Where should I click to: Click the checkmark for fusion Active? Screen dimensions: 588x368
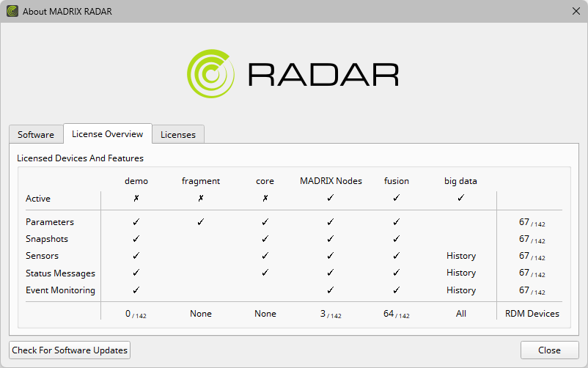[x=397, y=198]
